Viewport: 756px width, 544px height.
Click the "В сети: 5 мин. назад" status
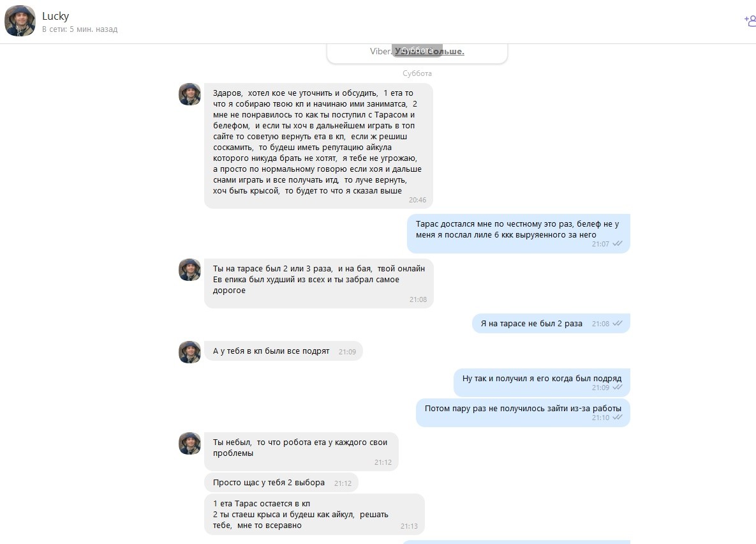[x=80, y=29]
